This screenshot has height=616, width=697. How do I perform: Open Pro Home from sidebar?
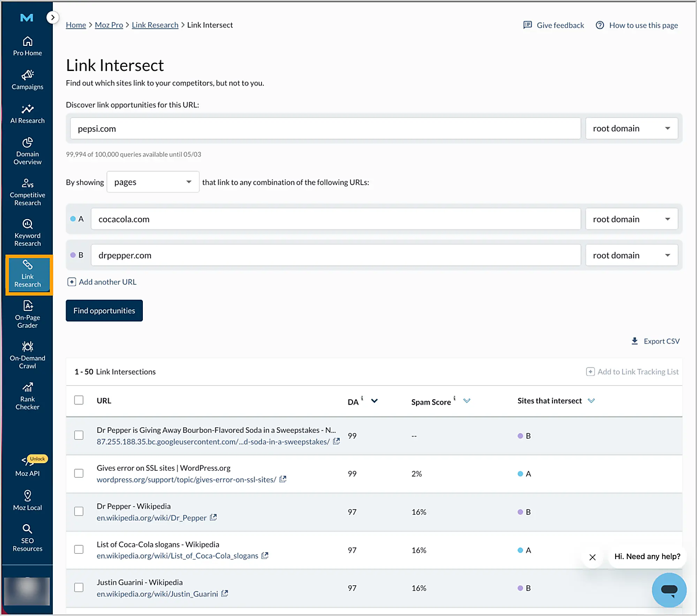27,46
